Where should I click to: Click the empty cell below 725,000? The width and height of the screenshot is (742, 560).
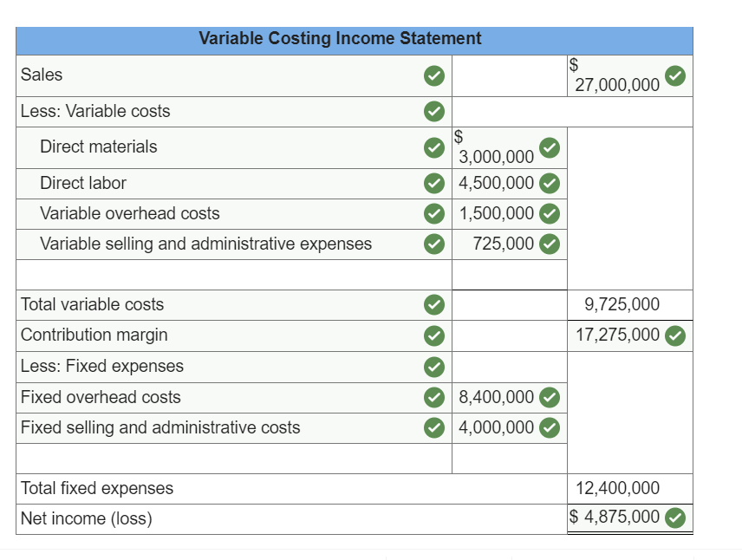pos(509,274)
